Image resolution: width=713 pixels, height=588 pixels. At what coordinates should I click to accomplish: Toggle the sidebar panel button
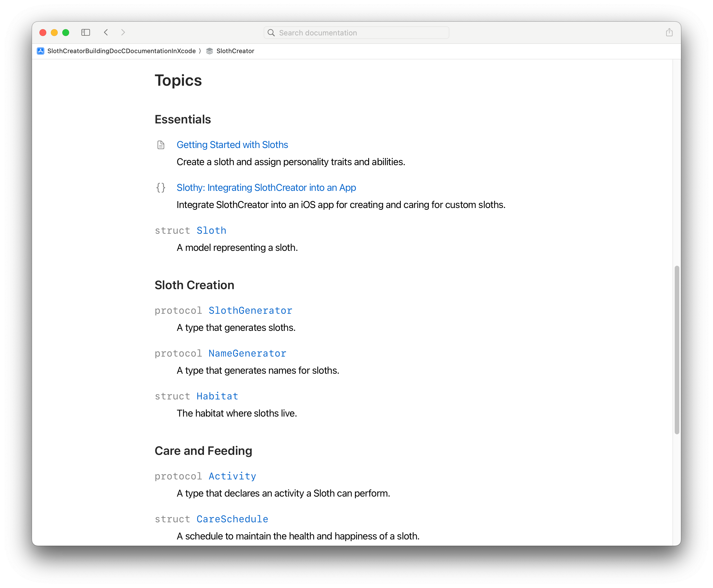(86, 33)
